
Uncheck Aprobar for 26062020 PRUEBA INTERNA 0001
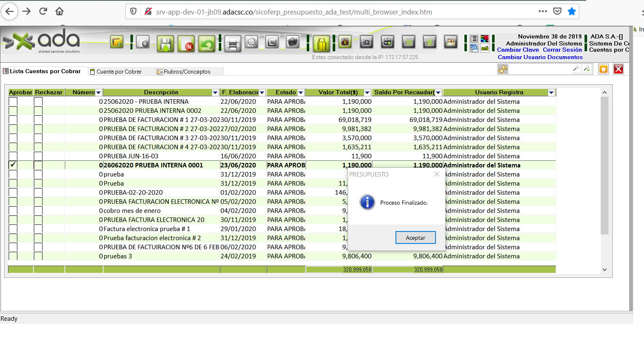click(x=13, y=165)
